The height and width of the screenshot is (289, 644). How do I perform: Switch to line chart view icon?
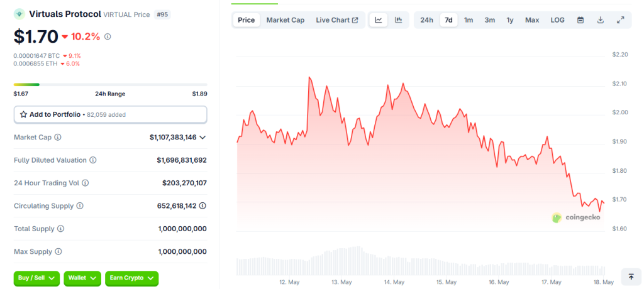point(379,20)
